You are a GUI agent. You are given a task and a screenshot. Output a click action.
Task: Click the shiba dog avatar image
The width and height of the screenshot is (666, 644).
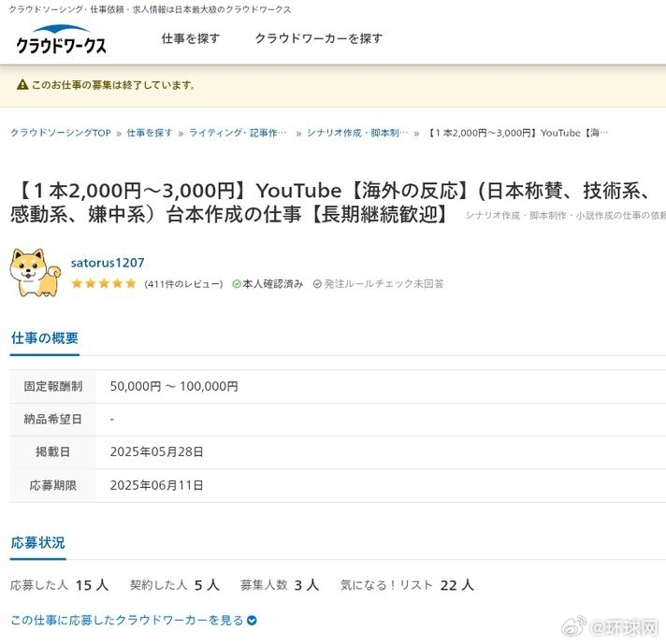tap(35, 272)
